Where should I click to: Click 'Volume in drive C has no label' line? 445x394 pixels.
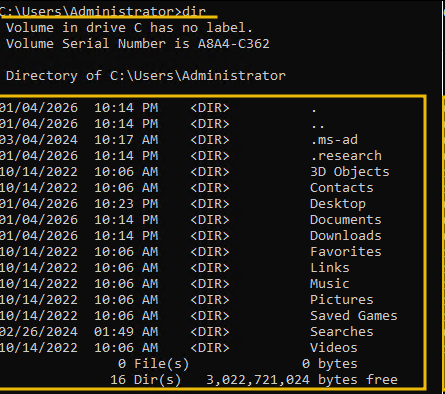[x=129, y=28]
